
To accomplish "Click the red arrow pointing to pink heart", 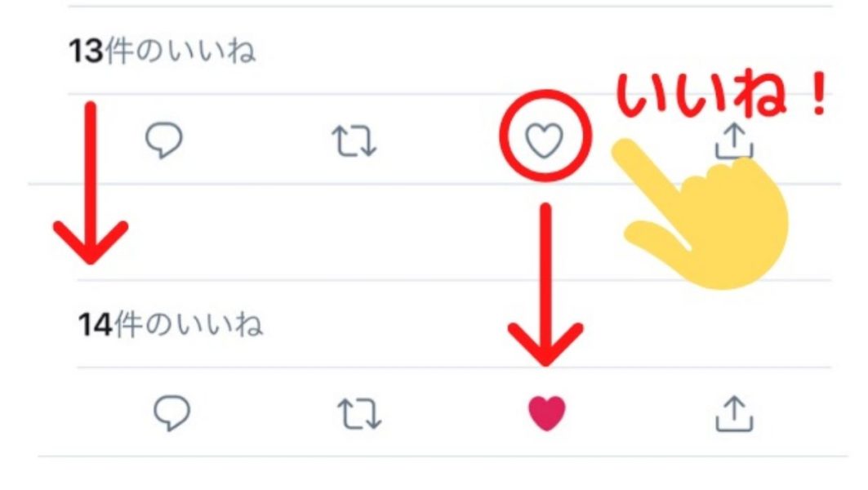I will pyautogui.click(x=545, y=284).
